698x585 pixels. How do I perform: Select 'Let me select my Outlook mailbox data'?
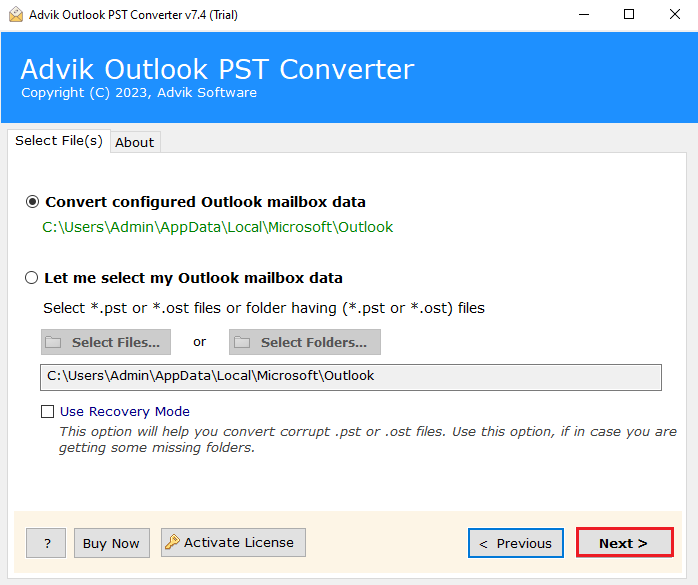point(32,278)
